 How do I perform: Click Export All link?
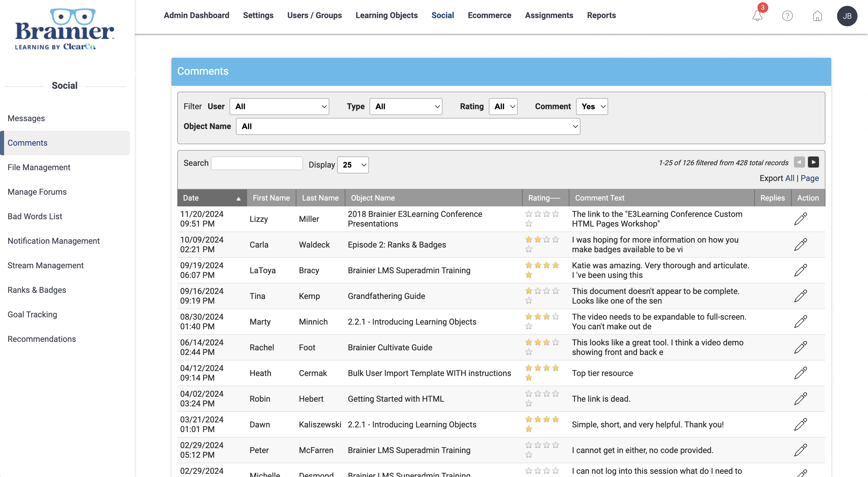[x=790, y=178]
